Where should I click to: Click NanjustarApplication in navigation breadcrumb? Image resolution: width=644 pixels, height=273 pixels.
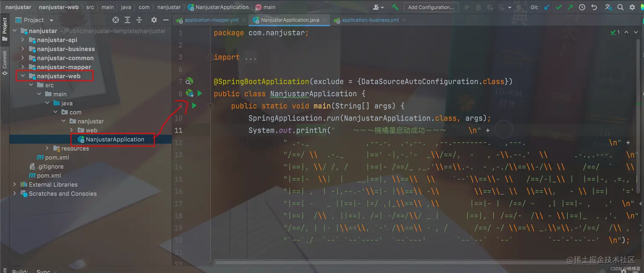click(x=218, y=7)
